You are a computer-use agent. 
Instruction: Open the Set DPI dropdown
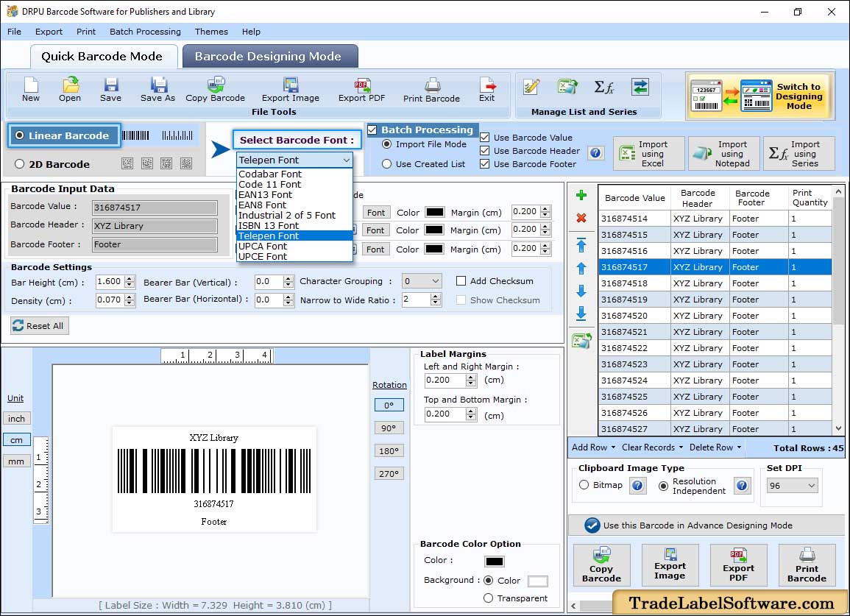(791, 486)
